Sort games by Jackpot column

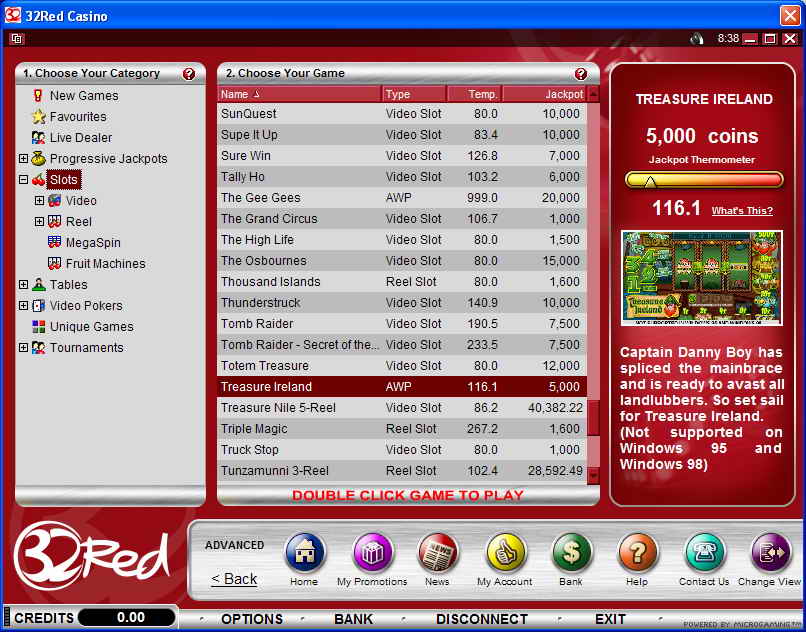[543, 94]
